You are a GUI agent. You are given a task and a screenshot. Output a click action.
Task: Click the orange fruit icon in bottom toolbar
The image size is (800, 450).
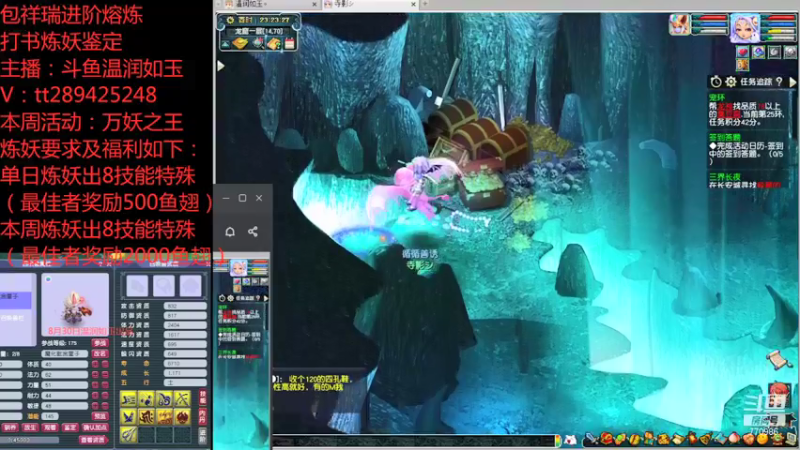[763, 438]
